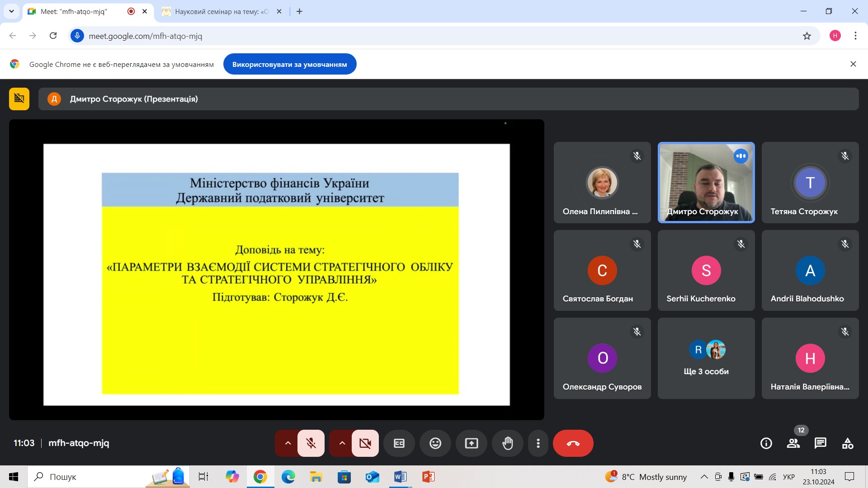This screenshot has width=868, height=488.
Task: Toggle the microphone mute button
Action: (x=311, y=443)
